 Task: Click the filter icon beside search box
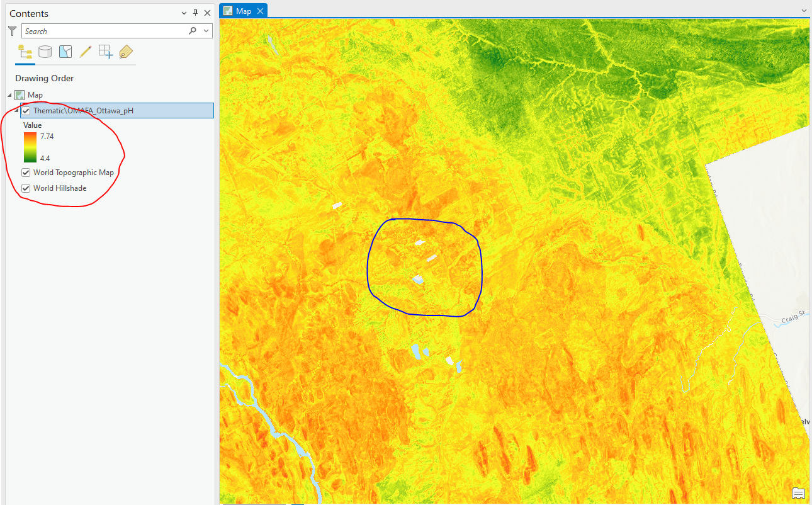click(11, 30)
